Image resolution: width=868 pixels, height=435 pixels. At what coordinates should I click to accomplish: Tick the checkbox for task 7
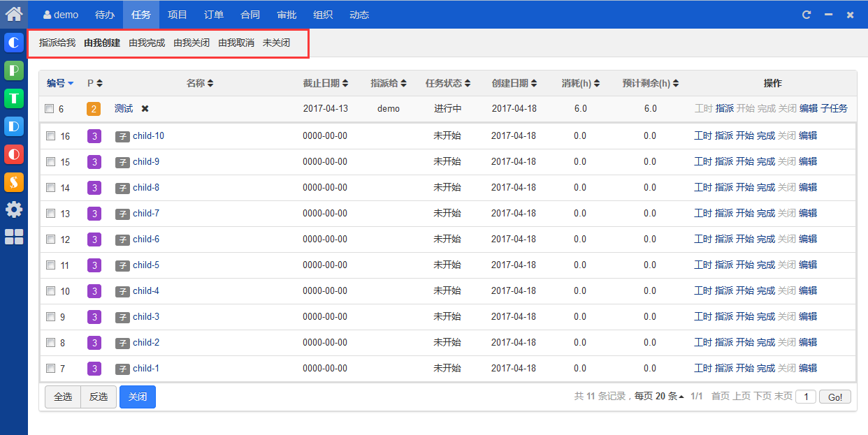tap(50, 369)
